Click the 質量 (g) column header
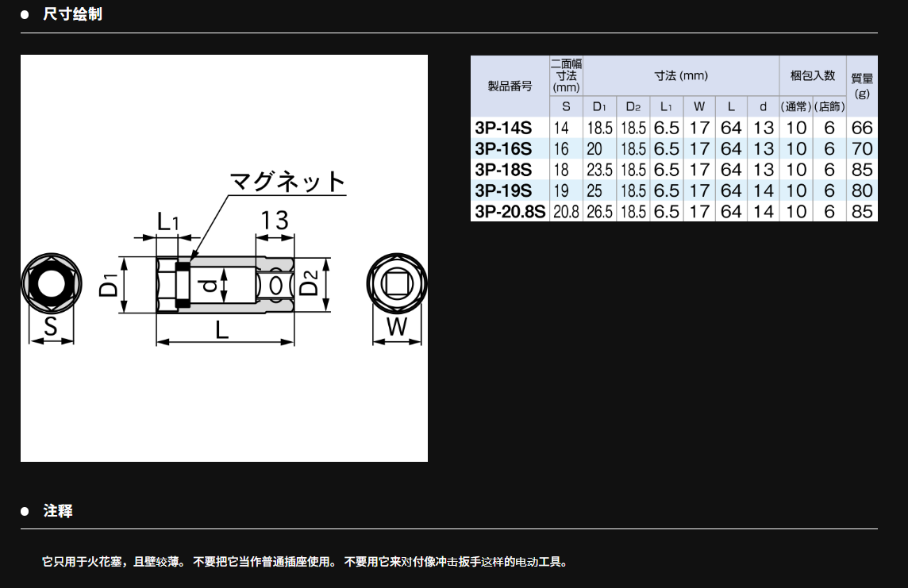The width and height of the screenshot is (908, 588). pos(862,86)
